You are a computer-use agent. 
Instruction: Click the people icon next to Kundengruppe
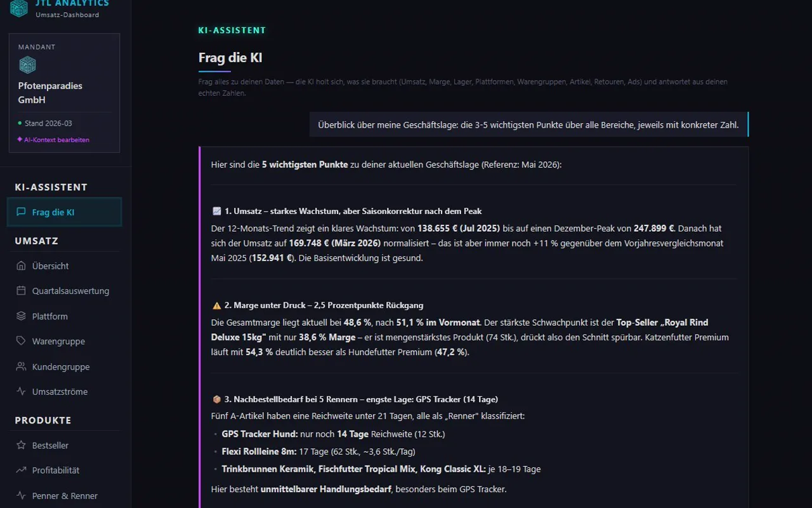point(21,366)
